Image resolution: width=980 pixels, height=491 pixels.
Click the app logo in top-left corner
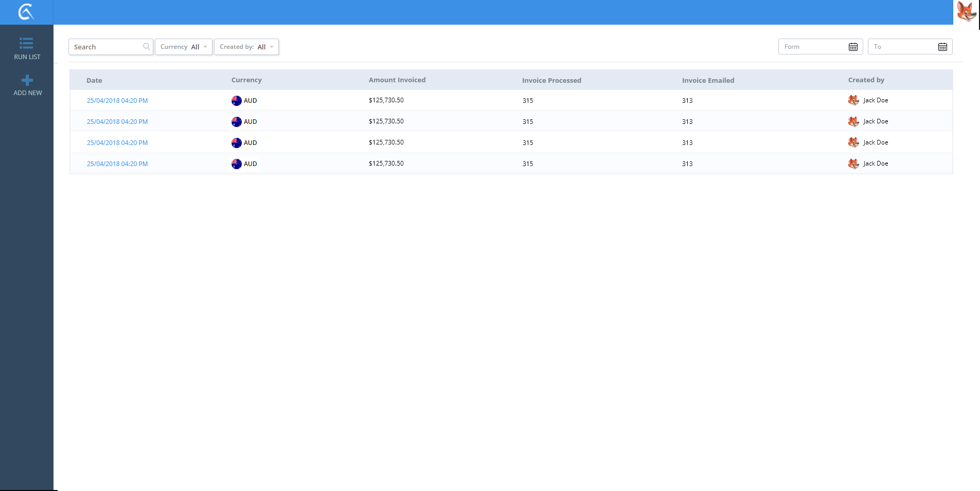(x=26, y=12)
